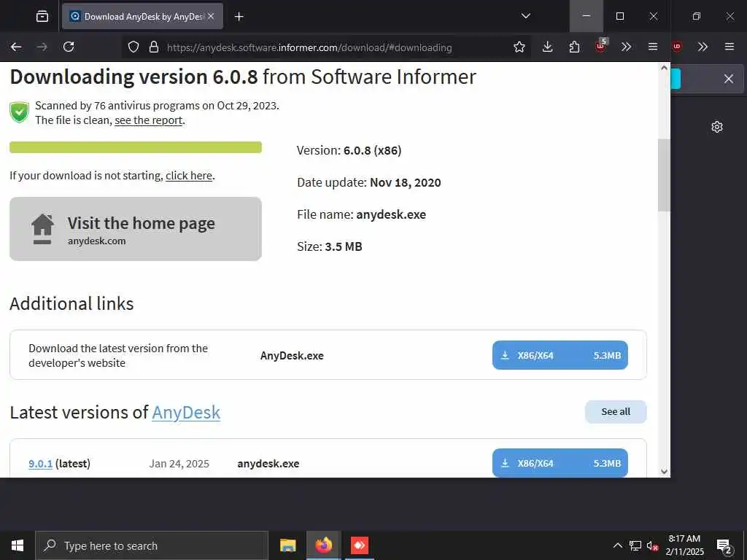This screenshot has width=747, height=560.
Task: Open the Windows Start menu
Action: (18, 545)
